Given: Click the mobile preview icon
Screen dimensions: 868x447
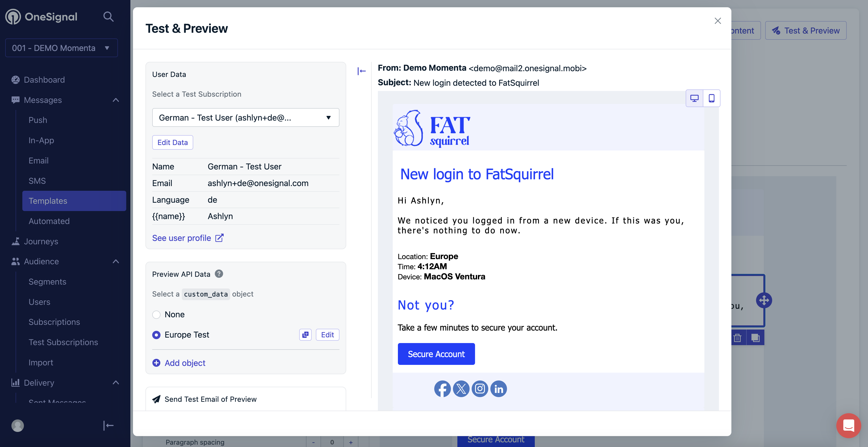Looking at the screenshot, I should coord(711,98).
